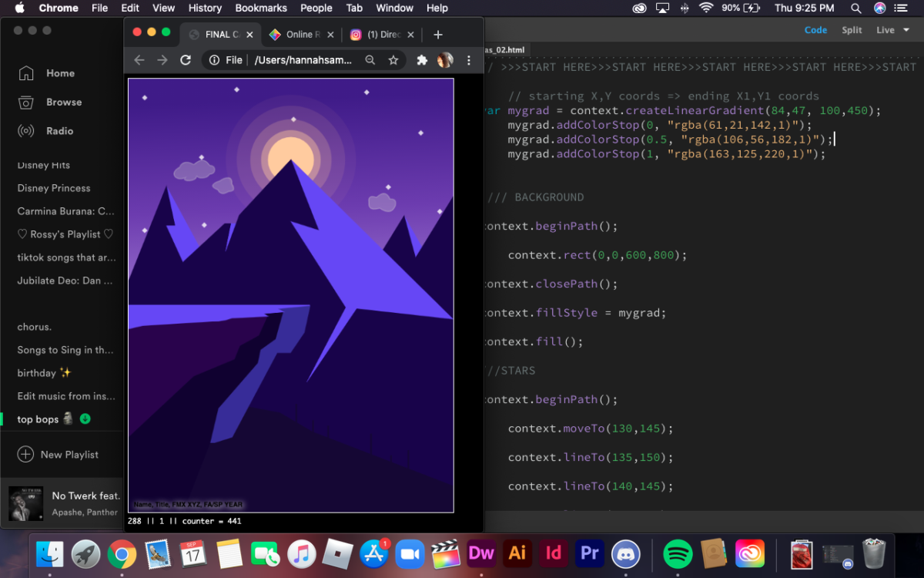Open the Disney Princess playlist
The image size is (924, 578).
pyautogui.click(x=54, y=188)
